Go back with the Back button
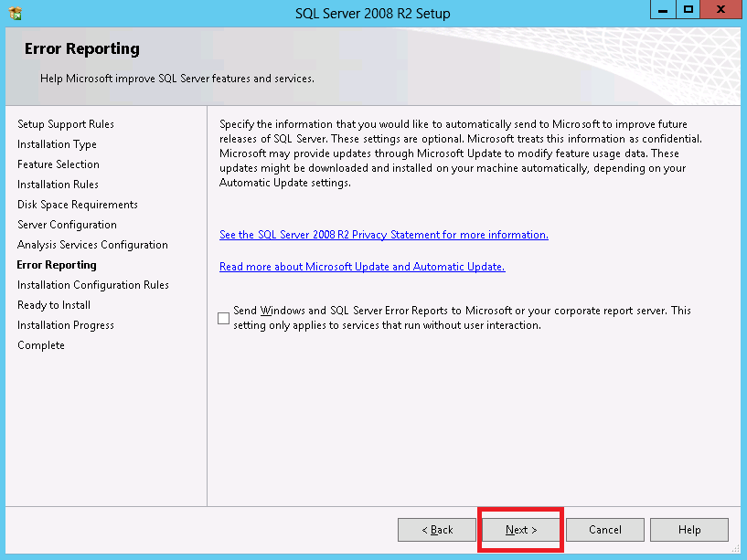The height and width of the screenshot is (560, 747). (437, 530)
